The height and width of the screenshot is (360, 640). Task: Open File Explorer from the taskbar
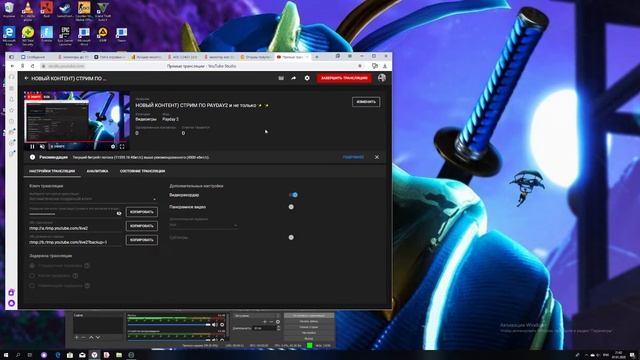[x=119, y=355]
